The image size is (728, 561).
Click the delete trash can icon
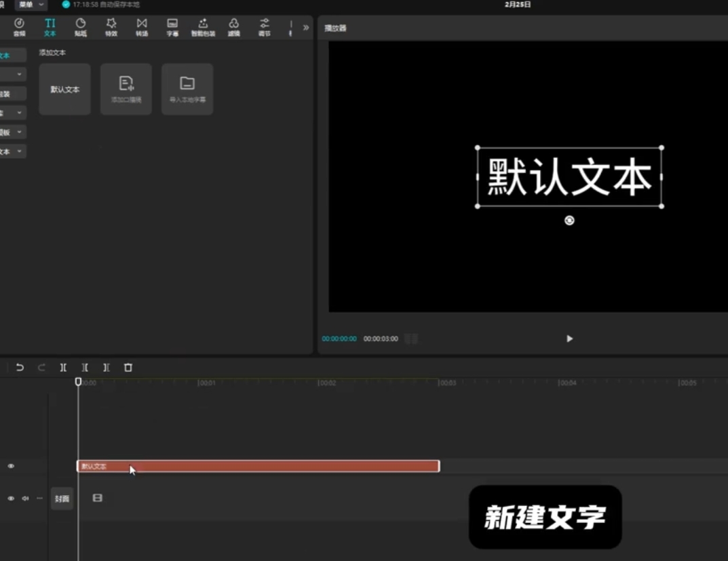coord(128,368)
